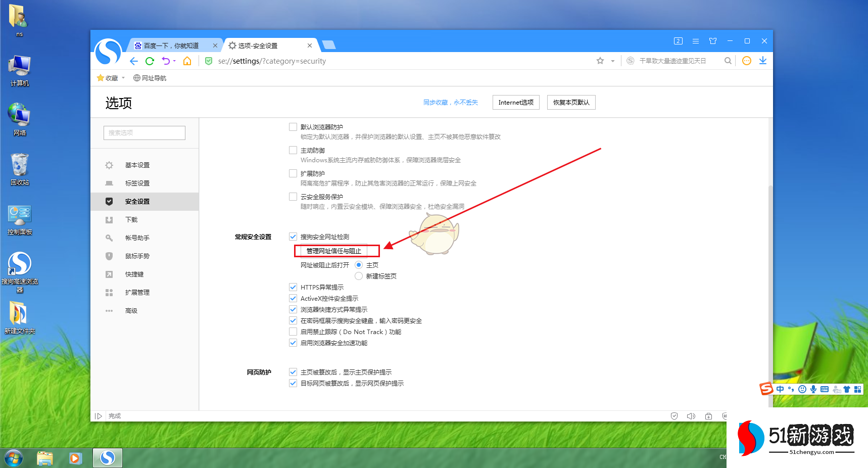Viewport: 868px width, 468px height.
Task: Click the page refresh icon
Action: pyautogui.click(x=150, y=61)
